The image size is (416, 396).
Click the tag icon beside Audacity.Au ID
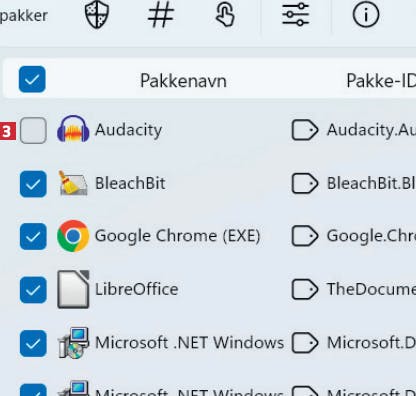tap(305, 130)
